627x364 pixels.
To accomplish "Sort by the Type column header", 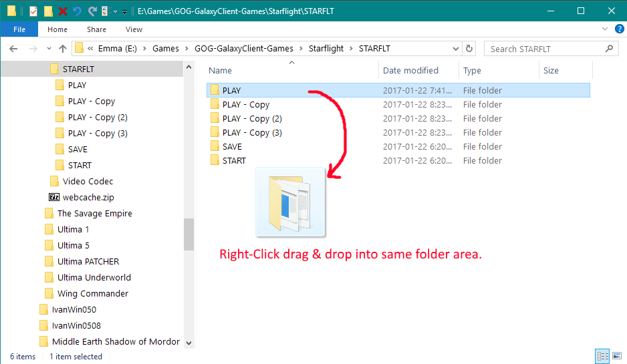I will pyautogui.click(x=472, y=71).
